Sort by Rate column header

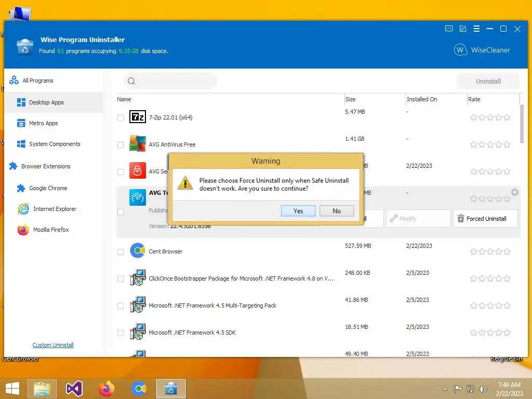(474, 99)
